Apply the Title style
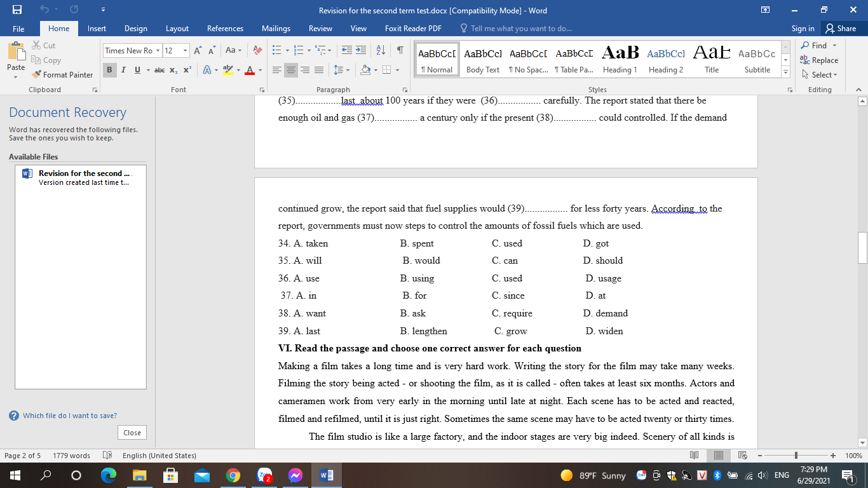This screenshot has height=488, width=868. click(x=712, y=59)
